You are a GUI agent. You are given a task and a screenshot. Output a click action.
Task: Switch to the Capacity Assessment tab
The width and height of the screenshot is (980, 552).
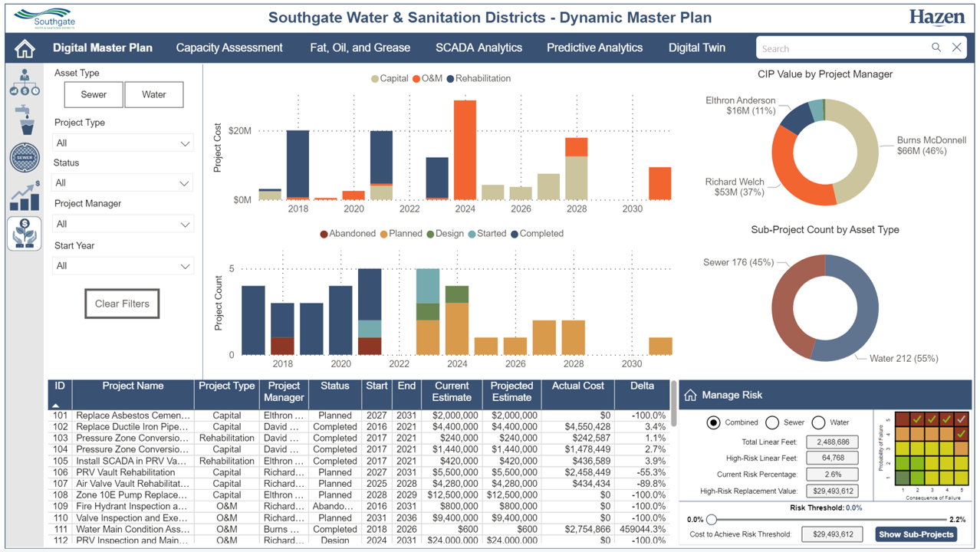(x=229, y=48)
